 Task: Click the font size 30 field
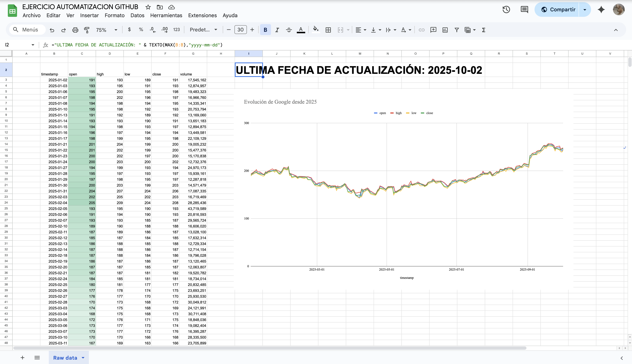[240, 30]
